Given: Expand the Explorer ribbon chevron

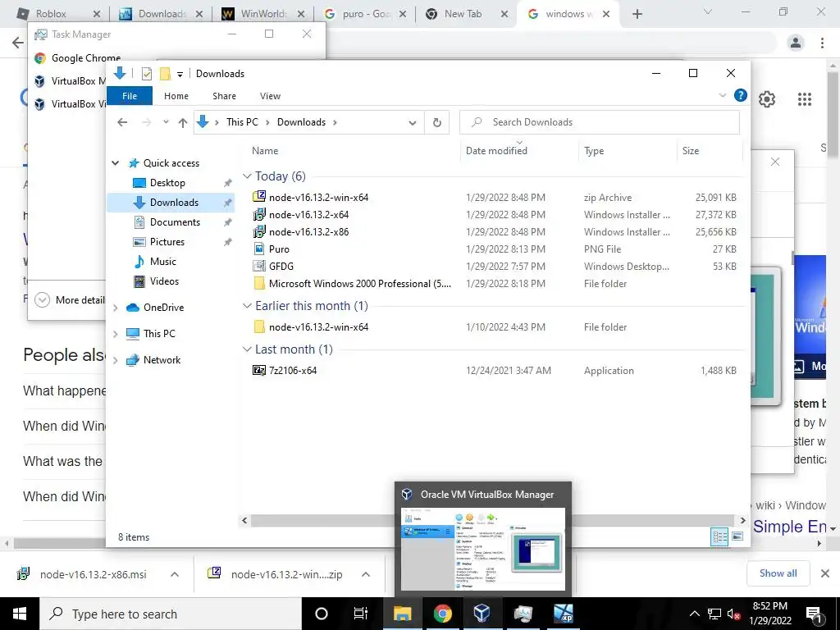Looking at the screenshot, I should click(722, 95).
